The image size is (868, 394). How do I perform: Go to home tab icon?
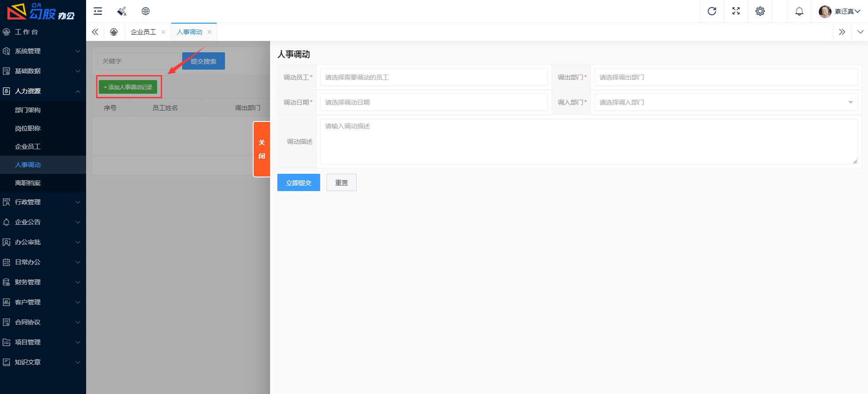click(x=114, y=32)
